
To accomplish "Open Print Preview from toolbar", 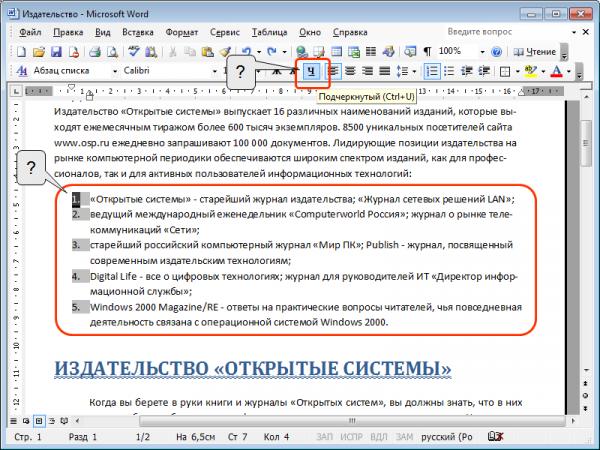I will (112, 52).
